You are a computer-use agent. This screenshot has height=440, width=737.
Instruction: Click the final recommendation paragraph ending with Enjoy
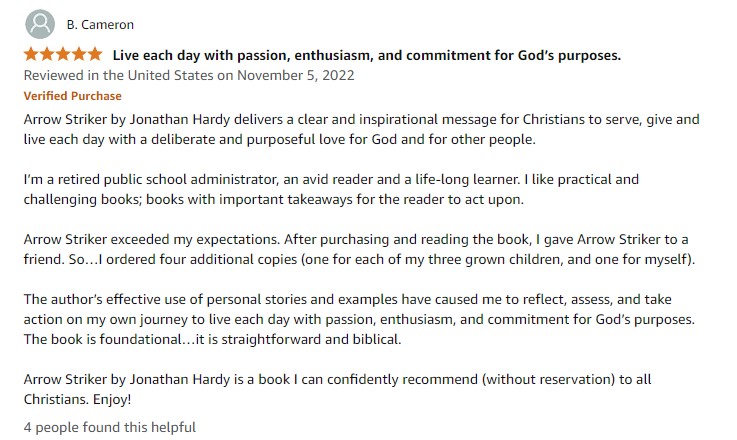point(337,389)
